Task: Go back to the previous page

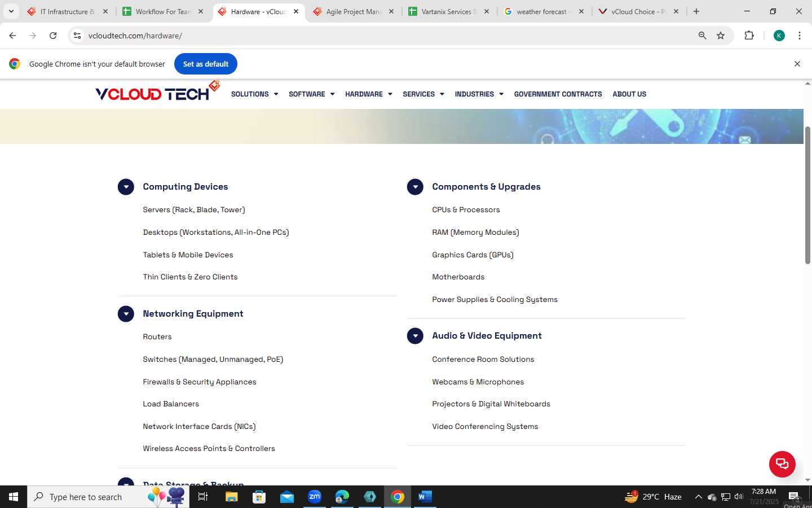Action: point(12,36)
